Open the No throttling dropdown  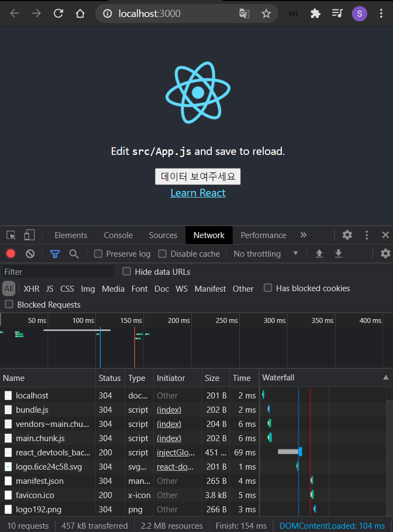click(x=265, y=254)
